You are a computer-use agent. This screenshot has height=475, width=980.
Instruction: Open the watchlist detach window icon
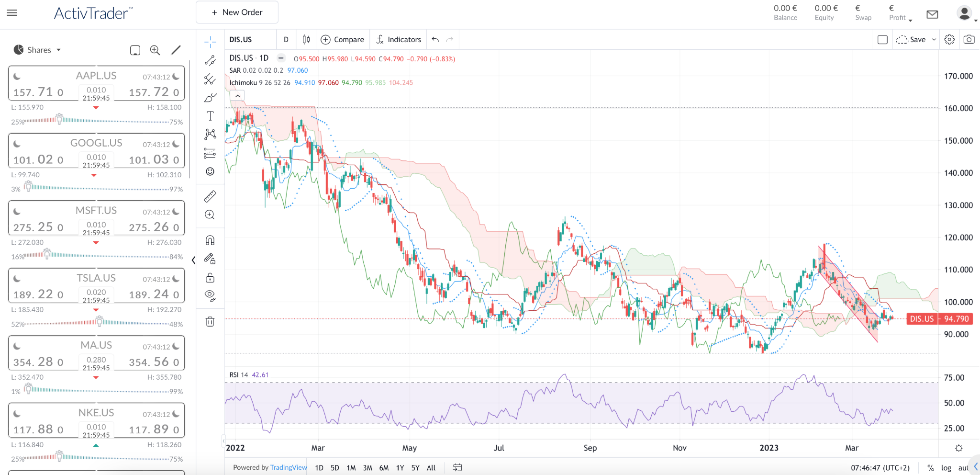[x=135, y=50]
